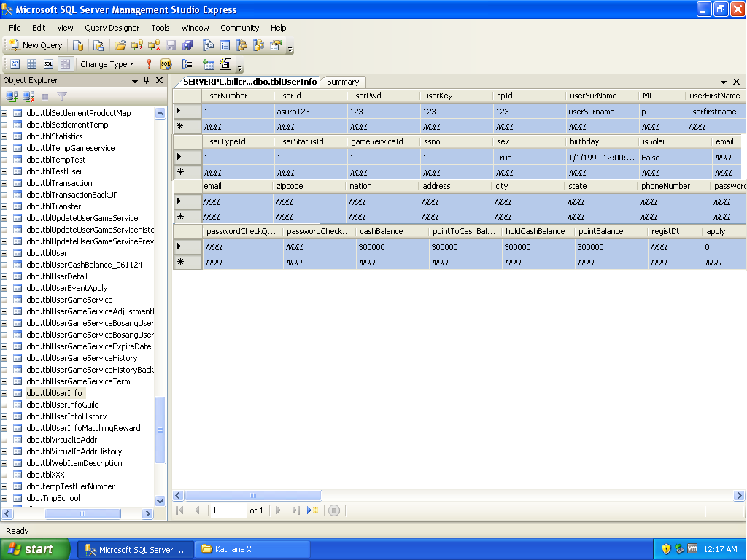The height and width of the screenshot is (560, 747).
Task: Click the Execute SQL red exclamation icon
Action: pyautogui.click(x=149, y=64)
